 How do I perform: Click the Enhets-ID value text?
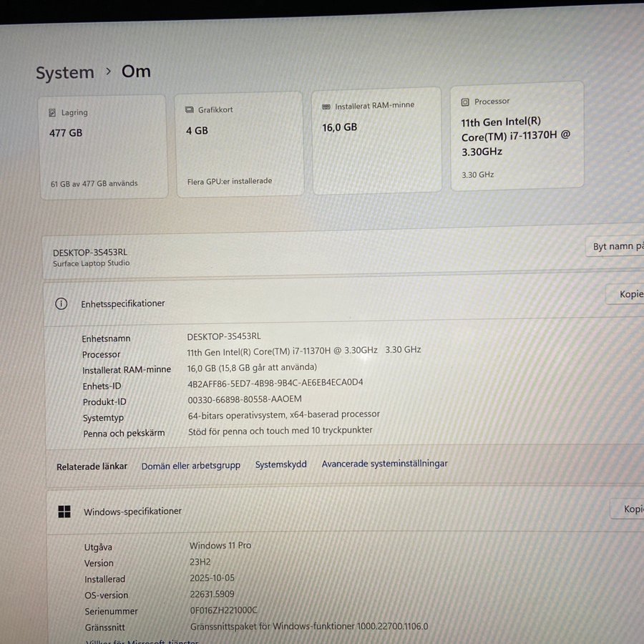click(x=275, y=383)
